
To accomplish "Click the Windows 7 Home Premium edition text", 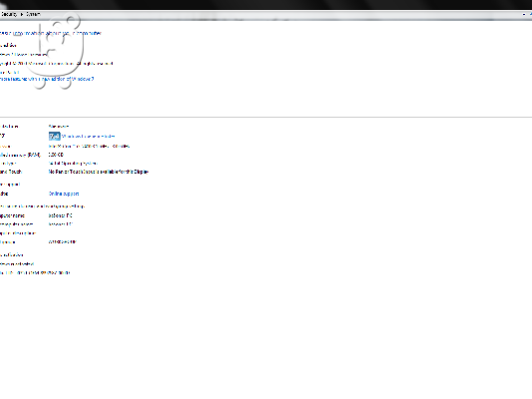I will pos(23,54).
